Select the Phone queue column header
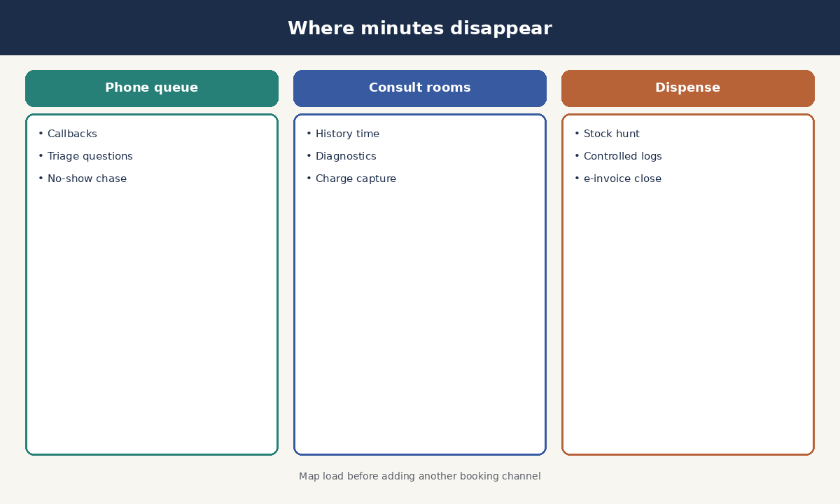 (x=152, y=88)
